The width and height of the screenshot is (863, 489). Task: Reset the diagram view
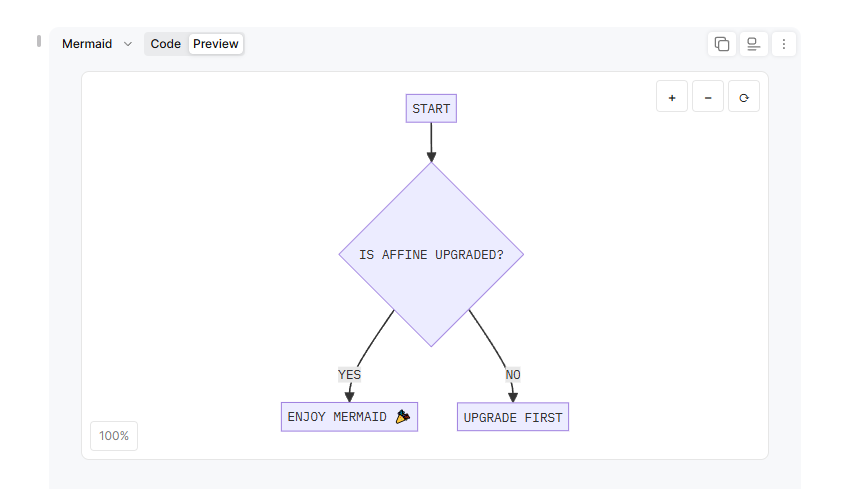click(744, 97)
